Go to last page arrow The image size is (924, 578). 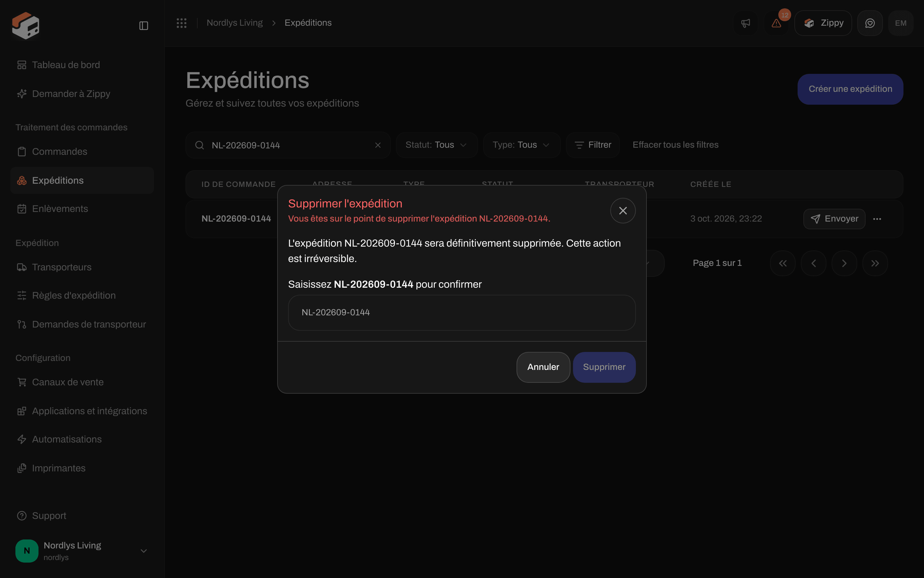[x=875, y=263]
